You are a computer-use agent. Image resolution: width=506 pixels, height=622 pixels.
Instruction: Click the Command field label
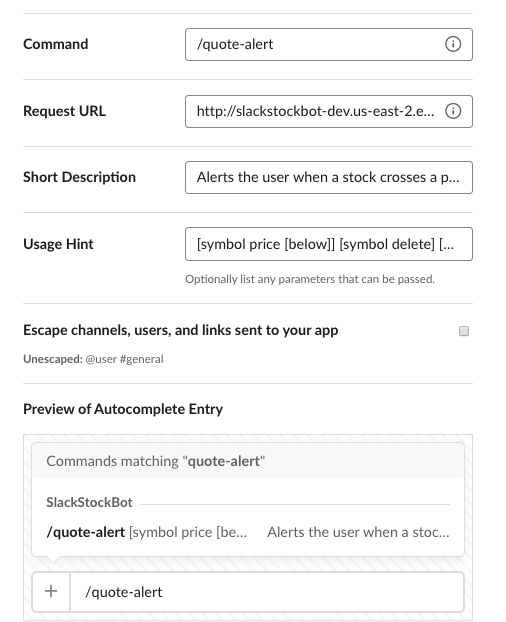coord(56,44)
